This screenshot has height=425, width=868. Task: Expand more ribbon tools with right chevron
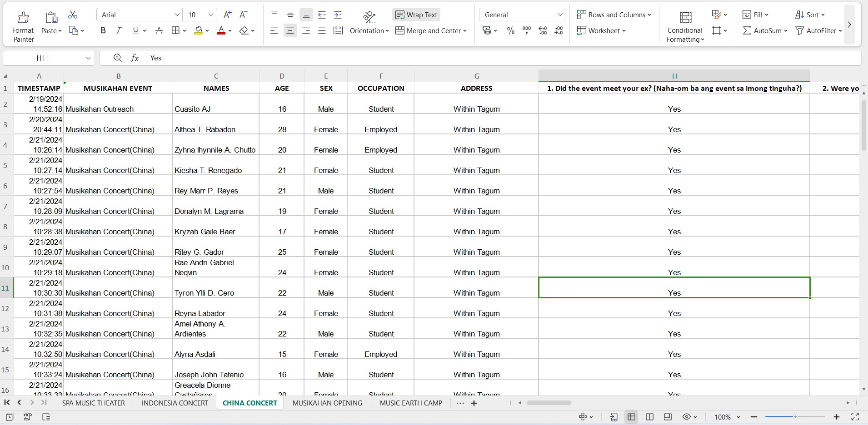pos(849,25)
